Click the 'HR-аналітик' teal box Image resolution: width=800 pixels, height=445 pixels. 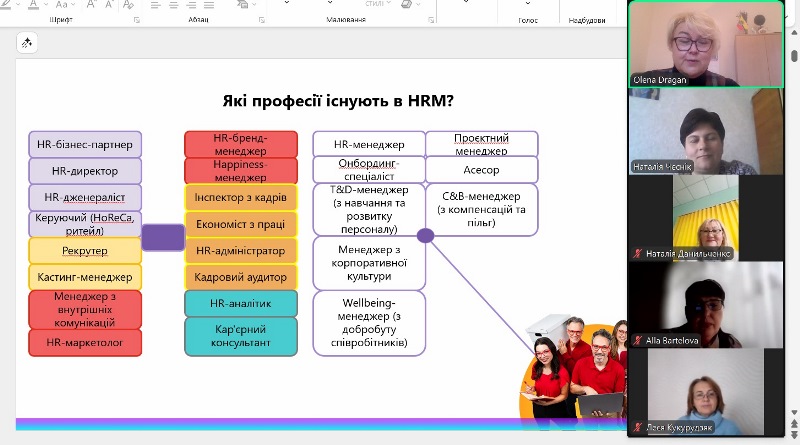pos(241,303)
